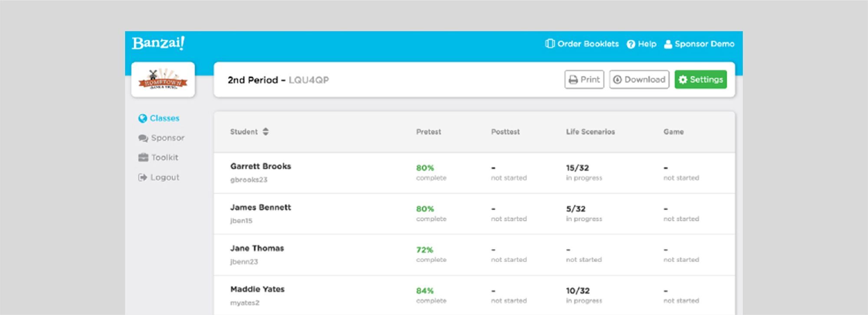Click the Pretest column header
Screen dimensions: 868x315
coord(428,132)
